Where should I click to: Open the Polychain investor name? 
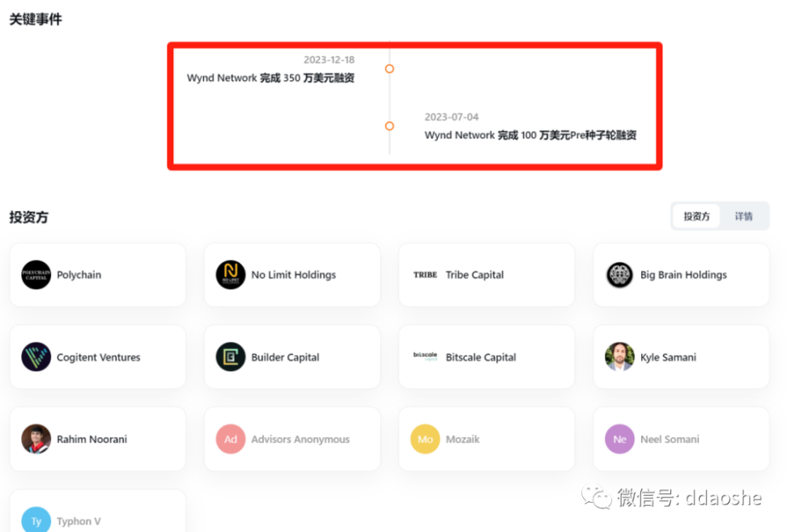click(79, 275)
